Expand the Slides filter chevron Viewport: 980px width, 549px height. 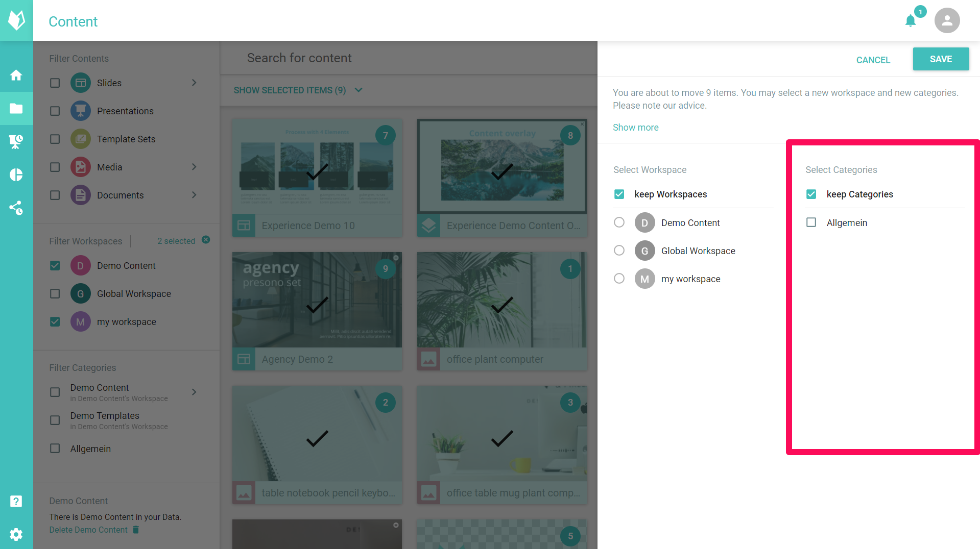(x=194, y=83)
